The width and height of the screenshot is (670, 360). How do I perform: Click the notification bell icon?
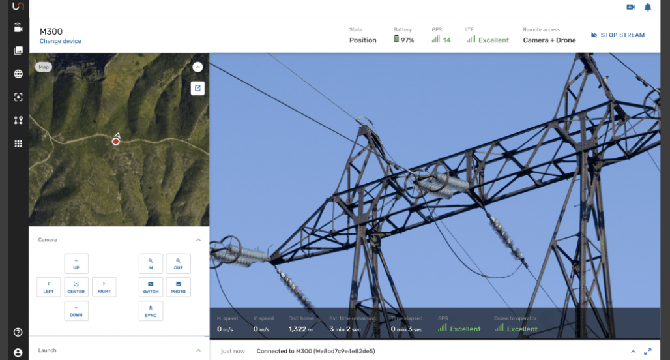coord(648,7)
